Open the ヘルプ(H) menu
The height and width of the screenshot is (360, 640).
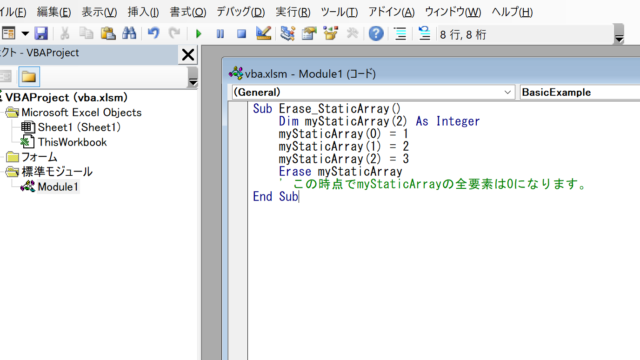(x=512, y=12)
